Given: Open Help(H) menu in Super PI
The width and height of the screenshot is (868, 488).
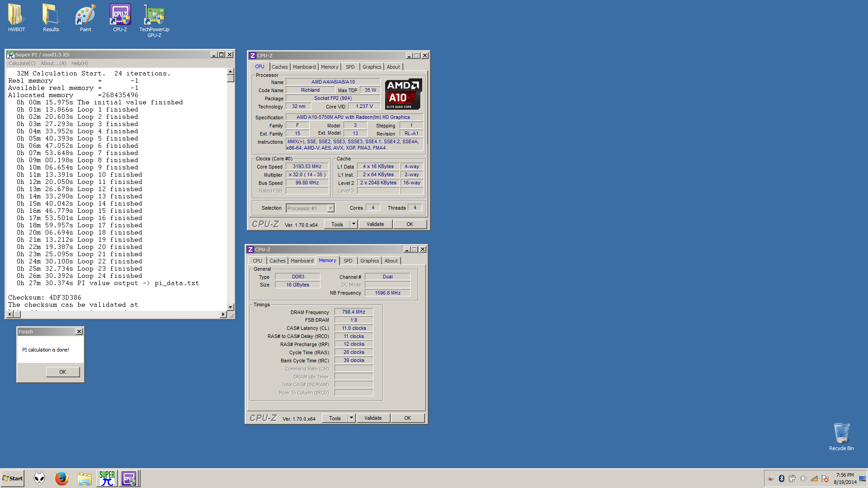Looking at the screenshot, I should click(80, 63).
